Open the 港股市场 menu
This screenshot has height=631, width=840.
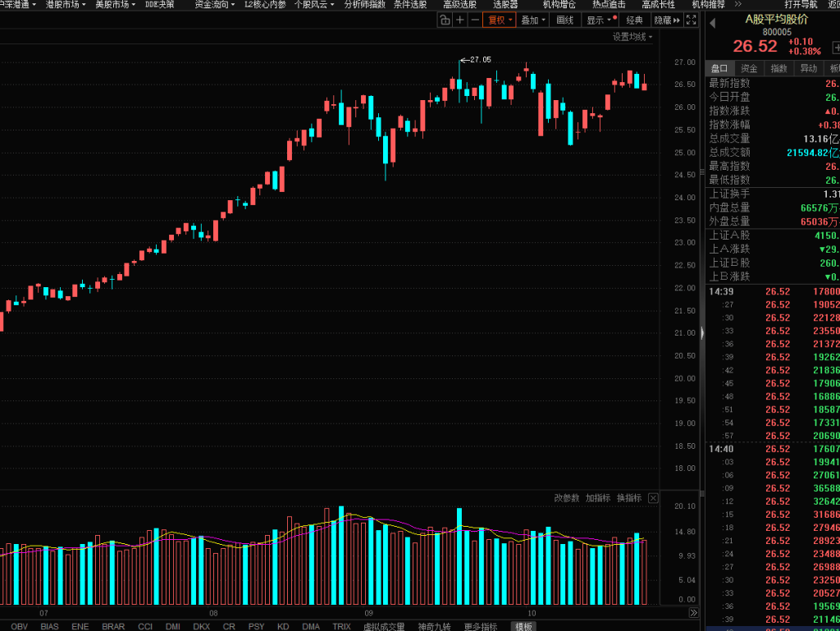click(66, 4)
